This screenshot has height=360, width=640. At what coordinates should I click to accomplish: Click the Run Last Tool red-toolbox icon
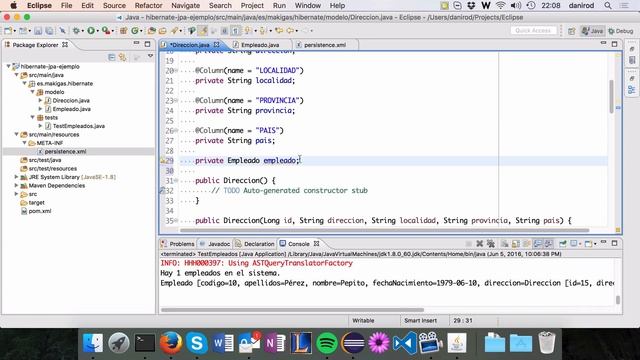pyautogui.click(x=106, y=31)
